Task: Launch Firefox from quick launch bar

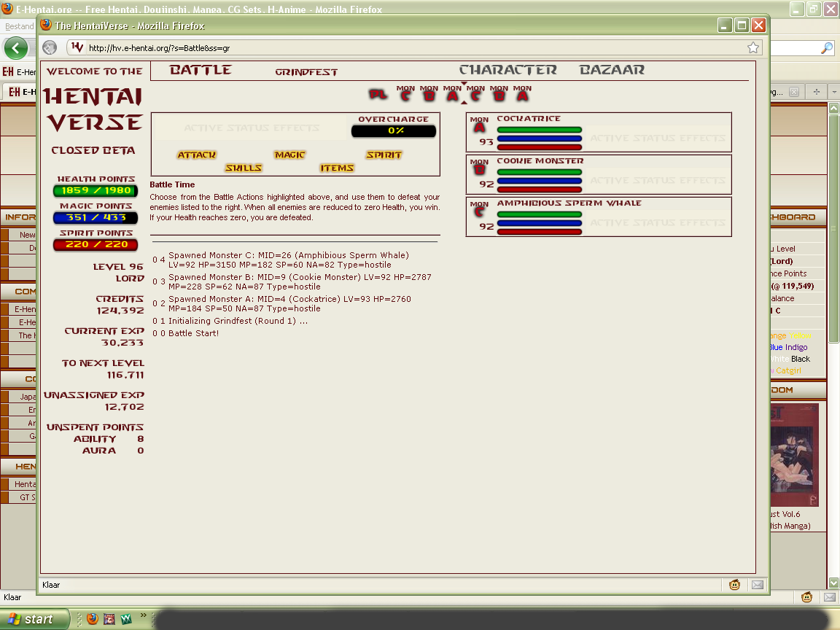Action: [92, 619]
